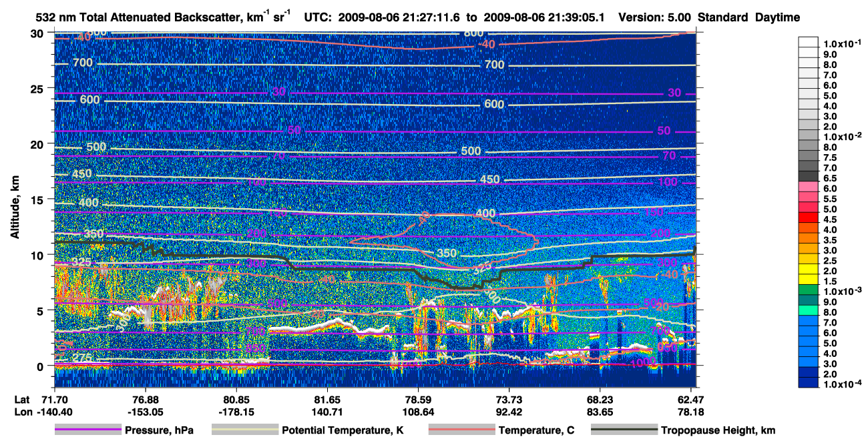Click the colorbar label '6.5'

click(x=829, y=178)
